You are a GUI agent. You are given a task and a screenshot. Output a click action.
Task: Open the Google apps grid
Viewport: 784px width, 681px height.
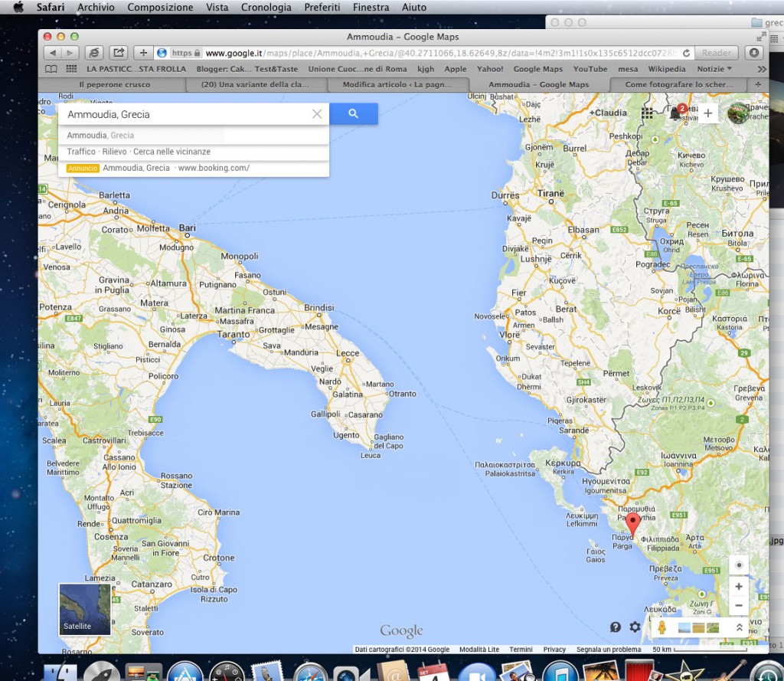tap(647, 113)
